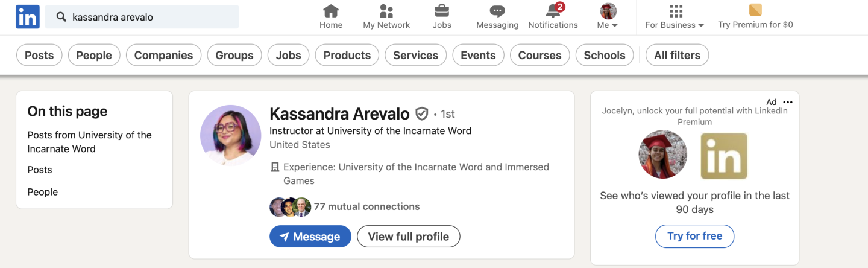View the 77 mutual connections

click(366, 206)
